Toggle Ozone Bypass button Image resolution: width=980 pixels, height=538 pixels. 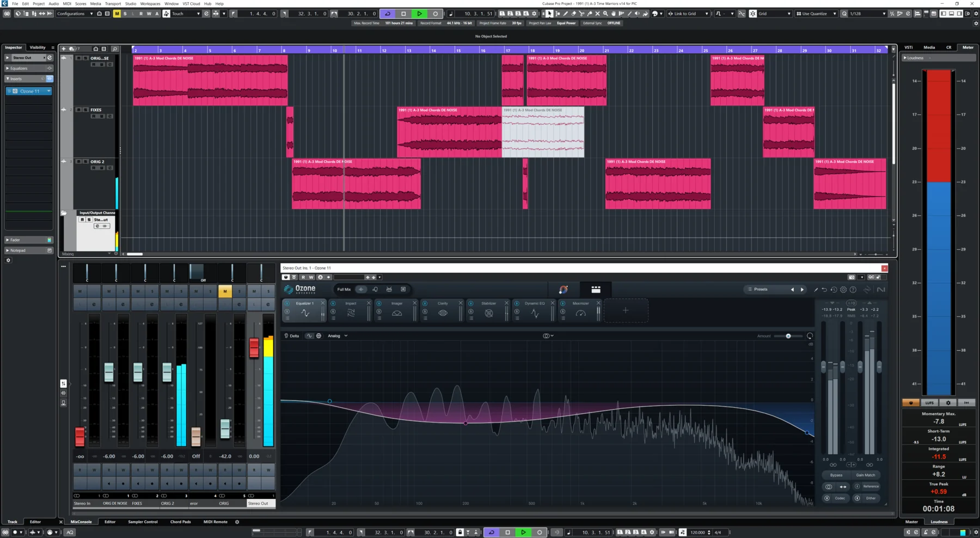tap(836, 475)
